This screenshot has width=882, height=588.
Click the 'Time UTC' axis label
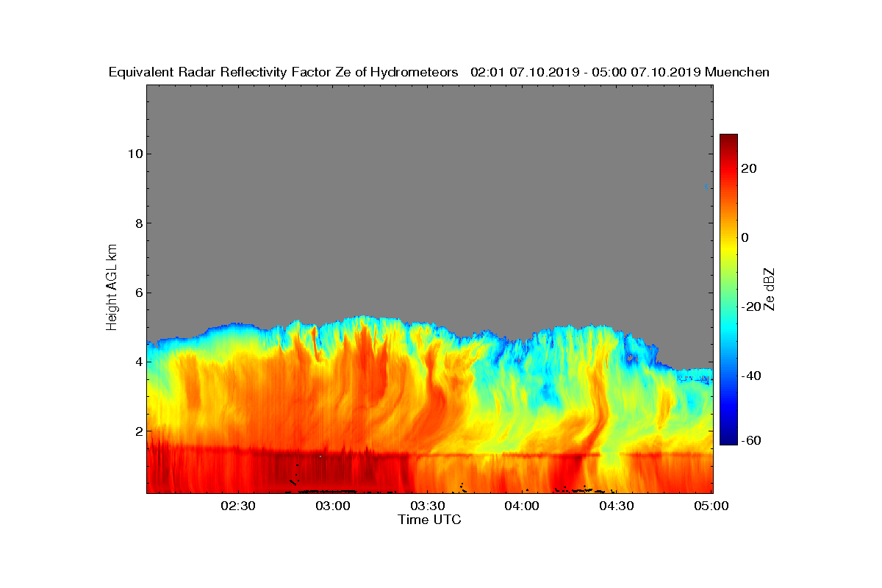[x=430, y=520]
